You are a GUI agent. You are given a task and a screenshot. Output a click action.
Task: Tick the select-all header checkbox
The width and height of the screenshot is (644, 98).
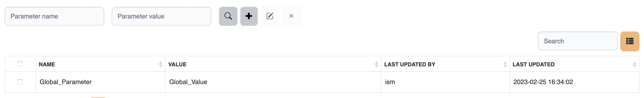click(x=20, y=64)
